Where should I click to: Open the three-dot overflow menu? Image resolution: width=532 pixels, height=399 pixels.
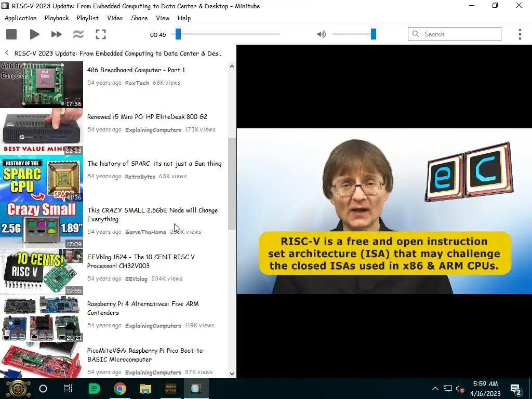tap(520, 34)
